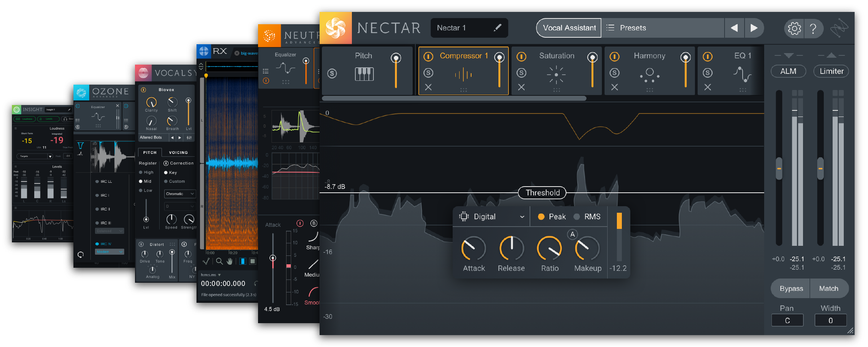Remove the Saturation module

click(521, 87)
